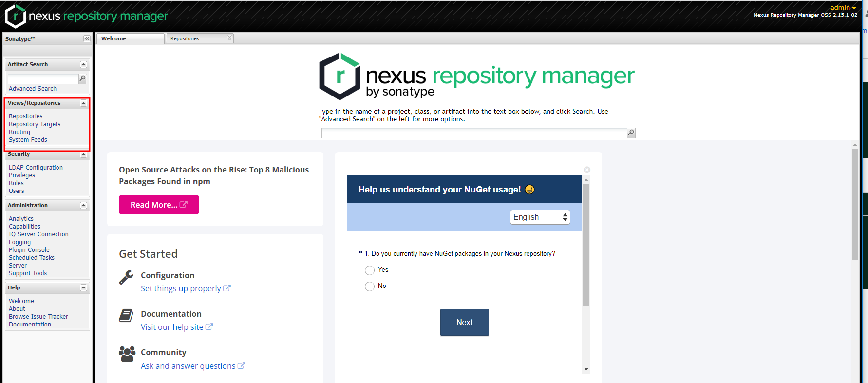Viewport: 868px width, 383px height.
Task: Open the Server settings link
Action: click(18, 266)
